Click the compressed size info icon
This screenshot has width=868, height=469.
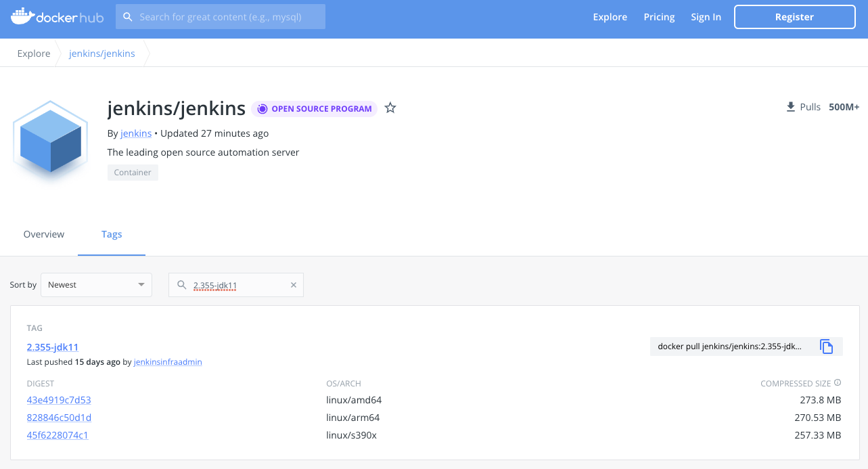[838, 383]
